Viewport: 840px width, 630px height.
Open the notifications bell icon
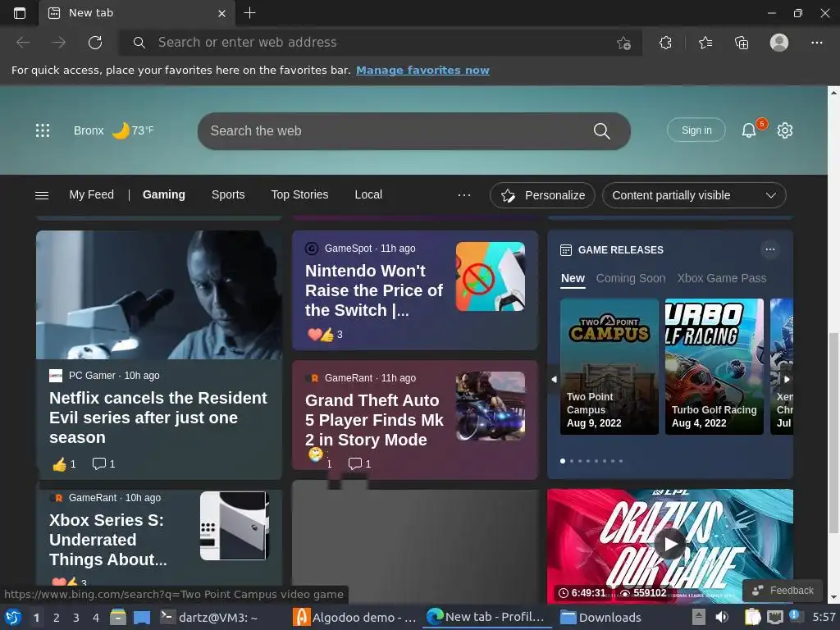pyautogui.click(x=749, y=130)
